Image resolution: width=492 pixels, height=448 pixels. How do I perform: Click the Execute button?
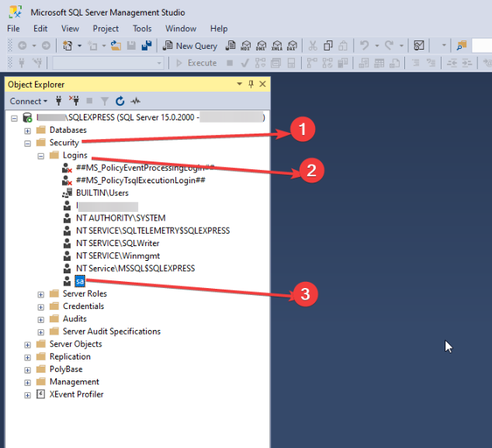(196, 63)
